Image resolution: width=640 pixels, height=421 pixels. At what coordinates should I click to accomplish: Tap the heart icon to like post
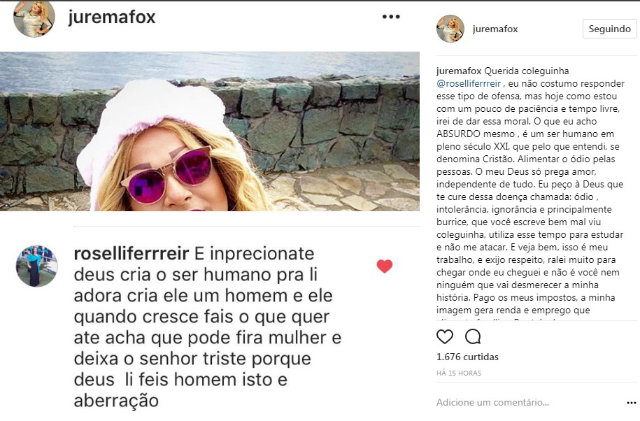coord(444,337)
